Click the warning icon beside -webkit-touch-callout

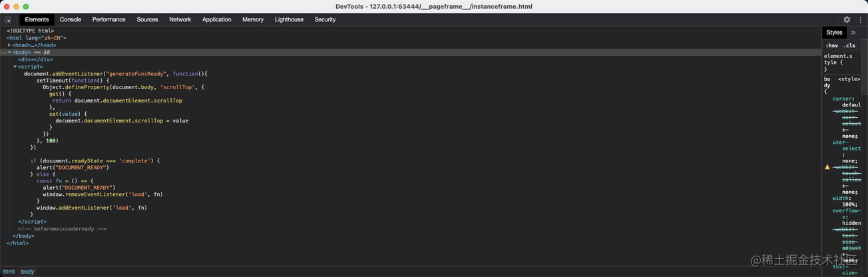827,167
